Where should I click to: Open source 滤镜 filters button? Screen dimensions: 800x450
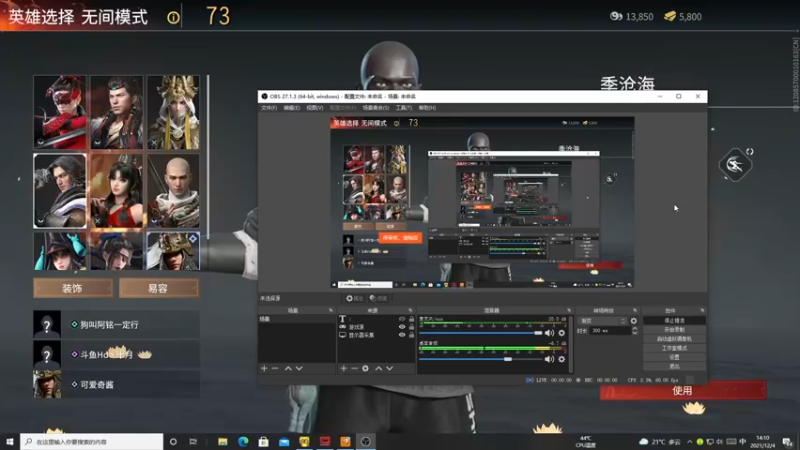[x=379, y=298]
